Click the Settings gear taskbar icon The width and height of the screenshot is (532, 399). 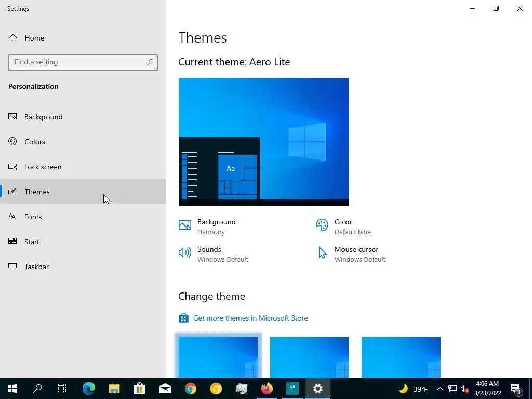point(318,389)
